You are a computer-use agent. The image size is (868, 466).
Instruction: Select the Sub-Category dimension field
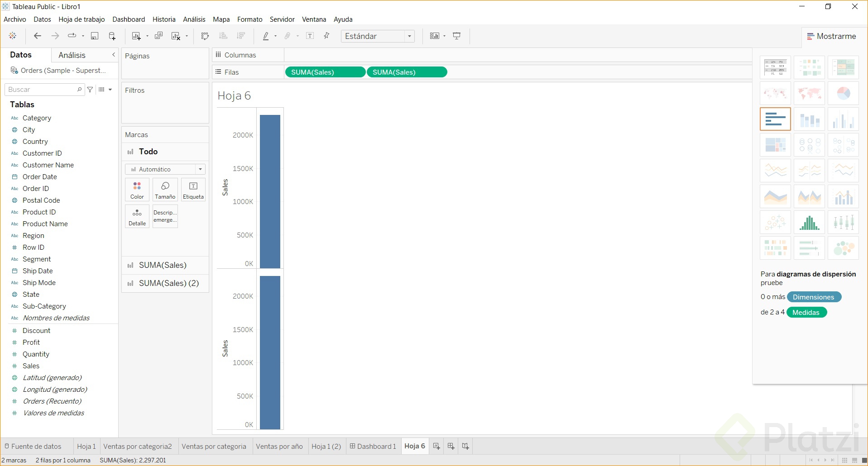(x=44, y=306)
